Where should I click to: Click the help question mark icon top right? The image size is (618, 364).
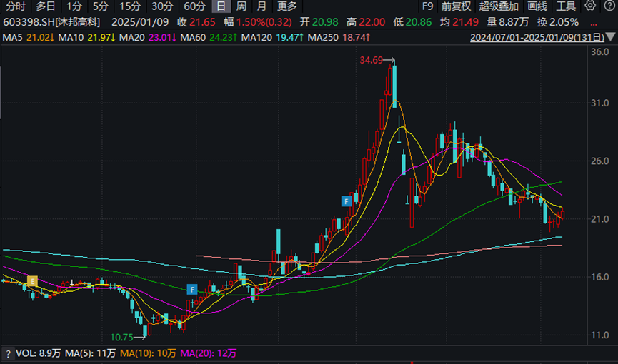[x=609, y=6]
